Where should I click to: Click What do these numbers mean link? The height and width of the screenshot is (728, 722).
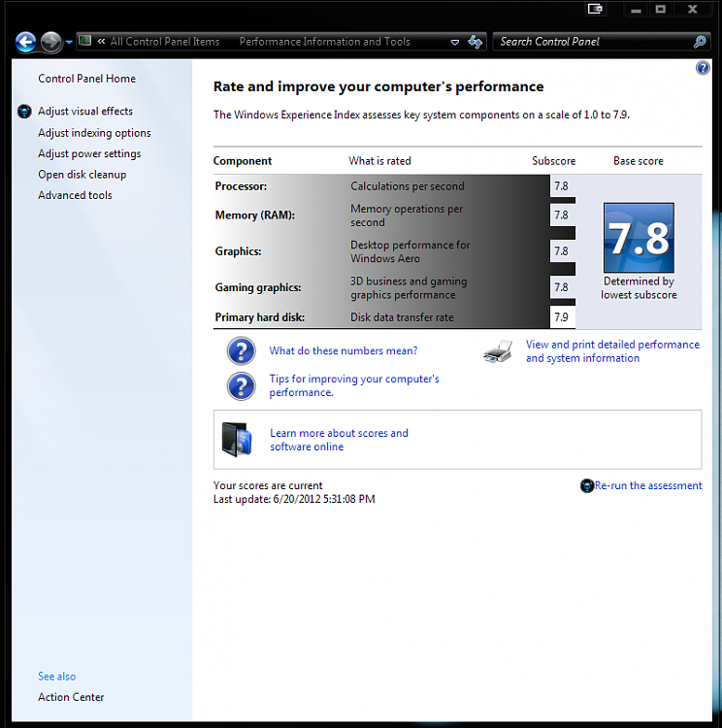click(x=344, y=350)
